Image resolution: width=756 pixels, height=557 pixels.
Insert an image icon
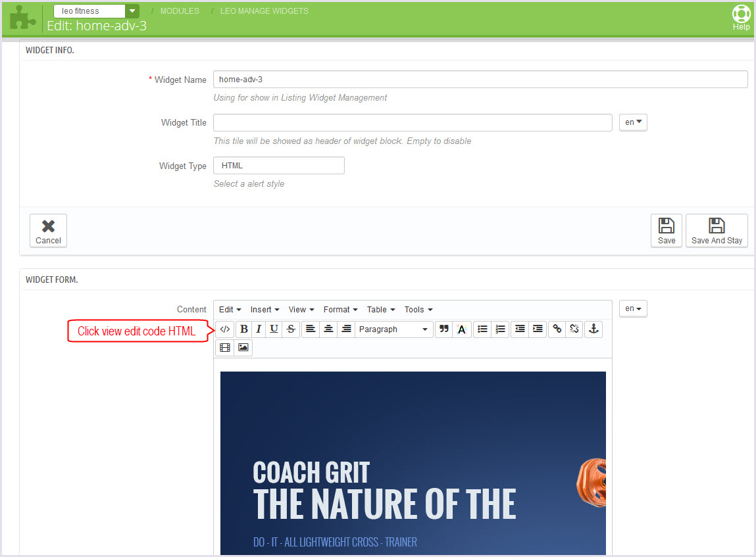pos(243,347)
